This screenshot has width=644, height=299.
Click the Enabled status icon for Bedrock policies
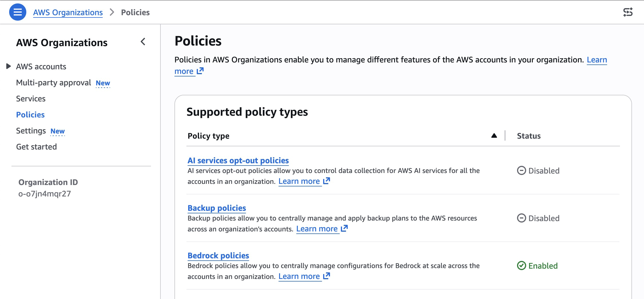521,265
